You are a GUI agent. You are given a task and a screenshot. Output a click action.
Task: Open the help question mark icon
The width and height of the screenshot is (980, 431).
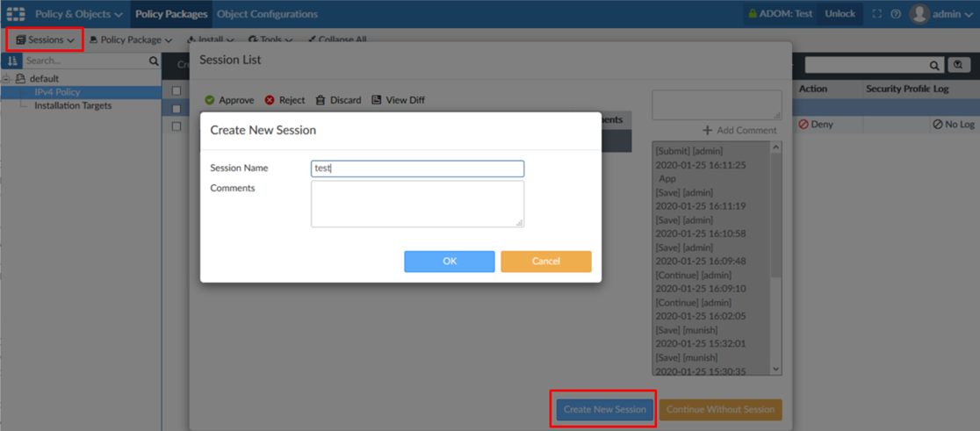click(896, 14)
